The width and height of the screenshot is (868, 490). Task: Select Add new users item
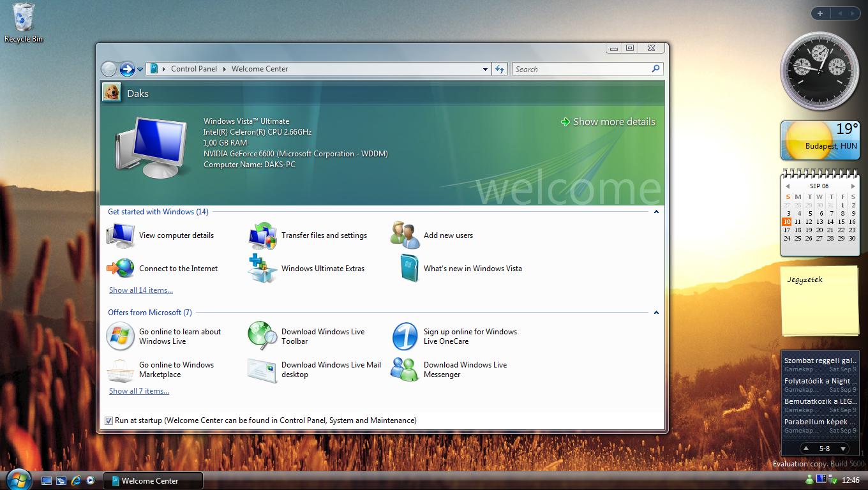(x=433, y=235)
